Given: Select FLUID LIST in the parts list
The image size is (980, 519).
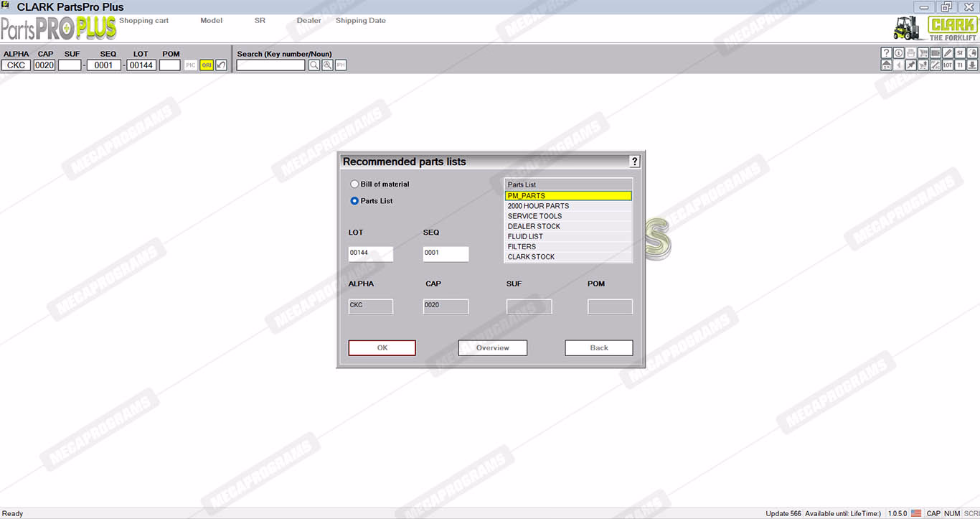Looking at the screenshot, I should pyautogui.click(x=525, y=236).
